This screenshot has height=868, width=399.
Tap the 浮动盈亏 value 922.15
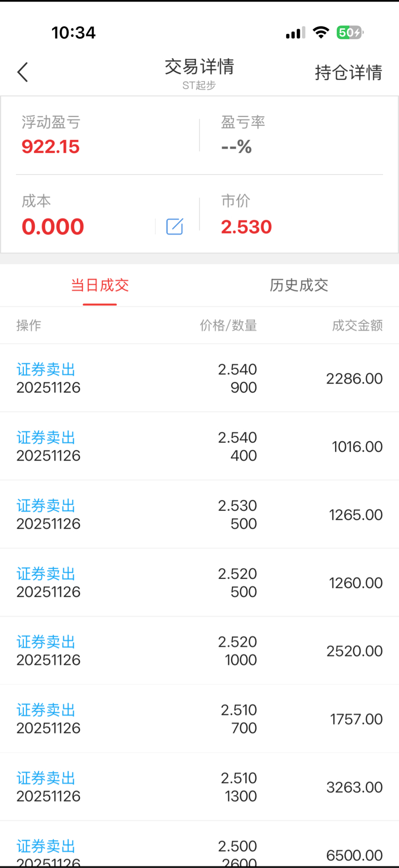point(50,147)
